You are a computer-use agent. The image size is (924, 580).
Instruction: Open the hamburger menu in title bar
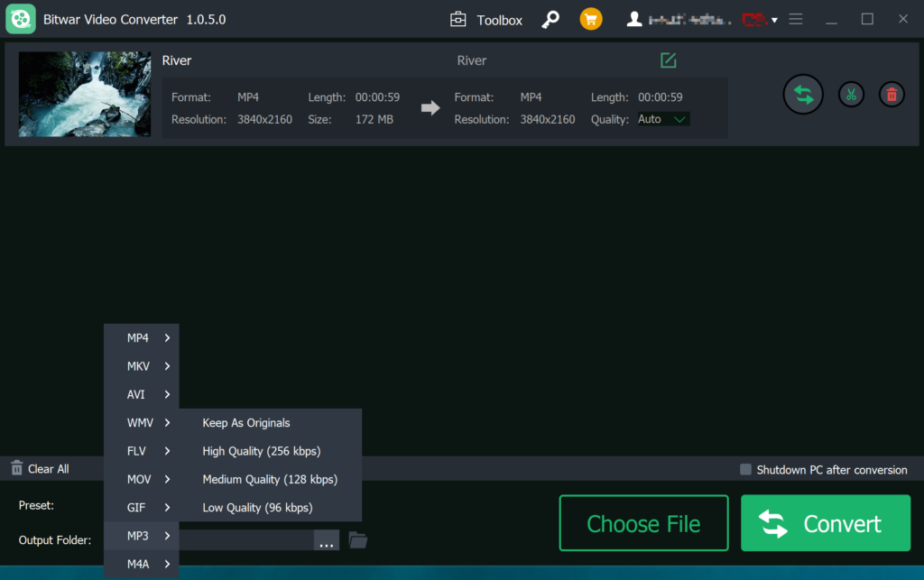coord(795,19)
